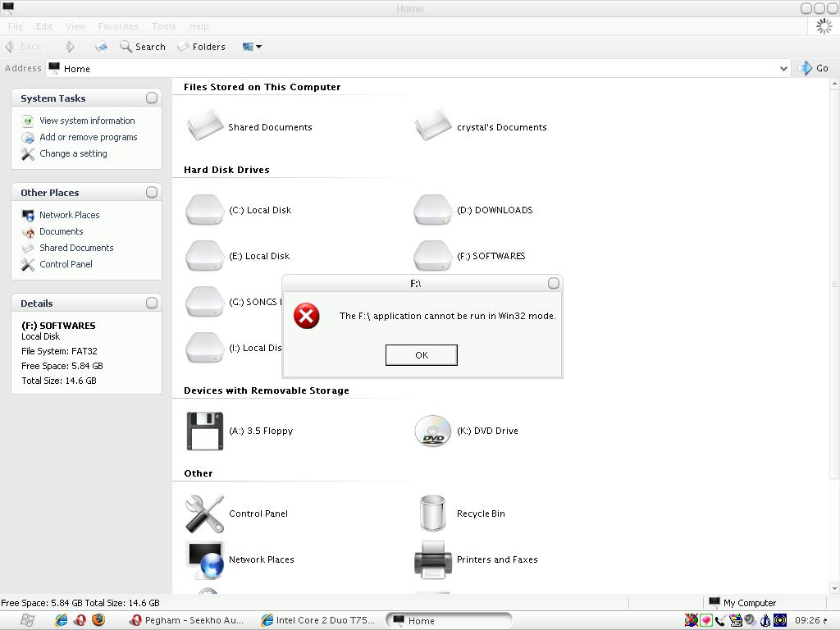Open the Views dropdown in toolbar
Viewport: 840px width, 630px height.
[252, 47]
